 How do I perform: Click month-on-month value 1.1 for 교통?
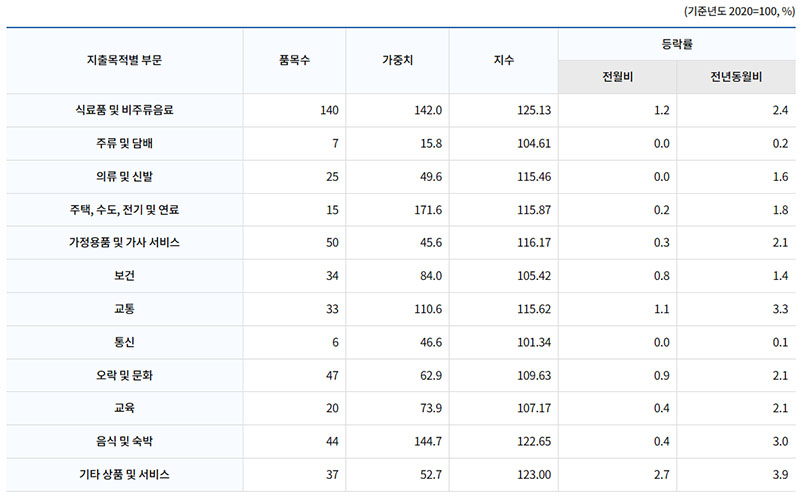662,309
